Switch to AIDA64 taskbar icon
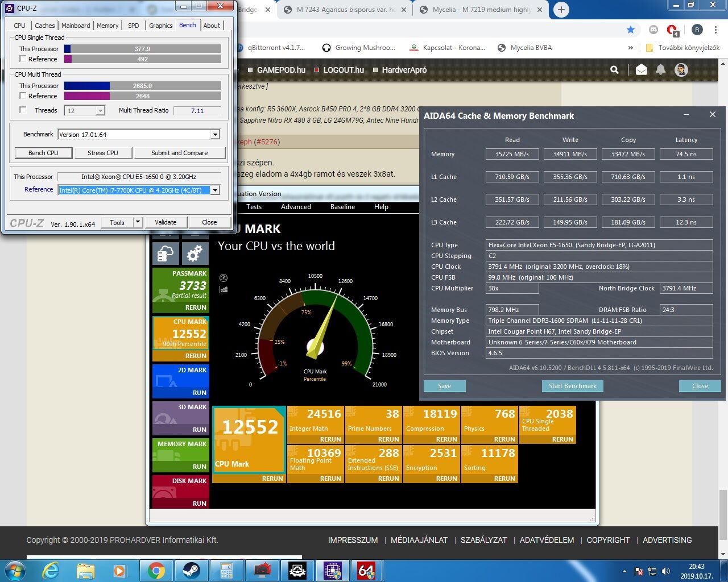This screenshot has height=582, width=728. [367, 571]
